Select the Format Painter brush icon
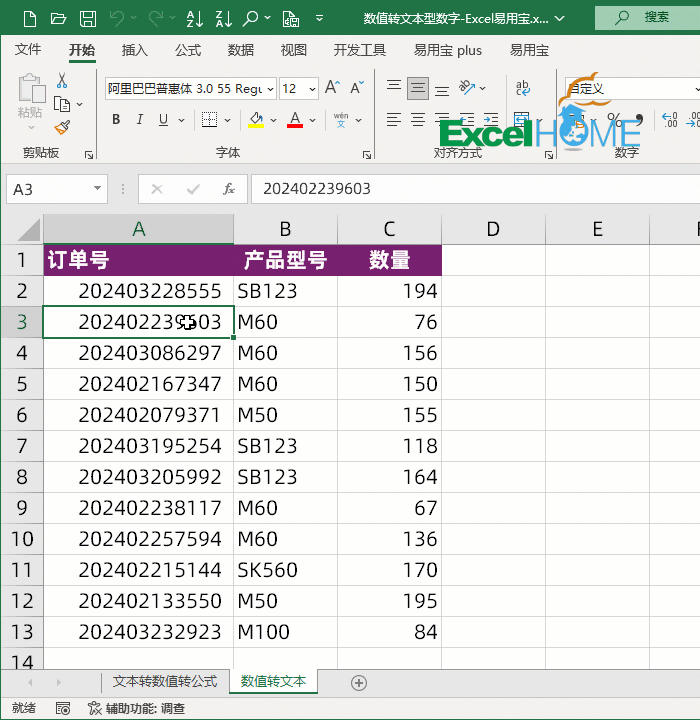Screen dimensions: 700x720 point(62,127)
